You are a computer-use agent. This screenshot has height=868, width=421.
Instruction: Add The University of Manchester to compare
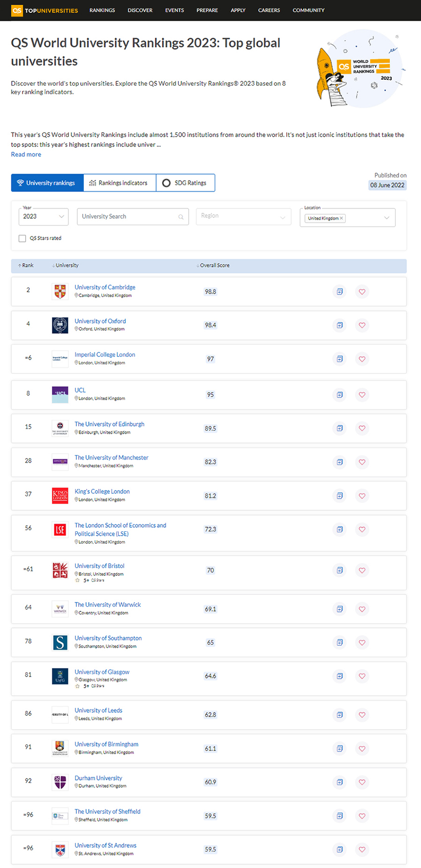(340, 462)
